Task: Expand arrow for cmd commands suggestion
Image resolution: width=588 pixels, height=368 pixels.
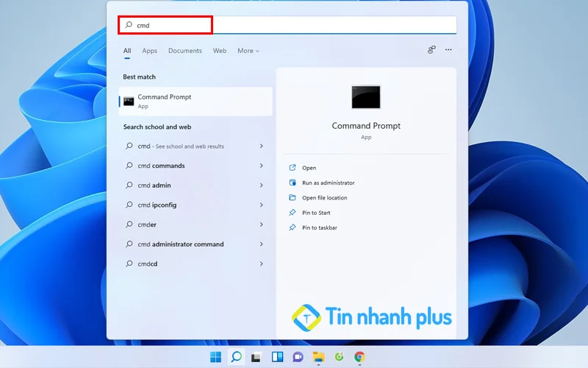Action: click(x=261, y=166)
